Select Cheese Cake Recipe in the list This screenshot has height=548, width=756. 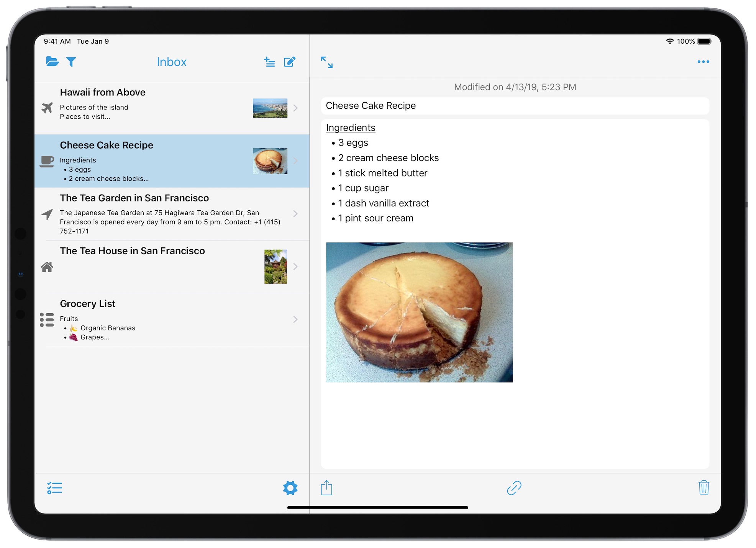pyautogui.click(x=172, y=161)
